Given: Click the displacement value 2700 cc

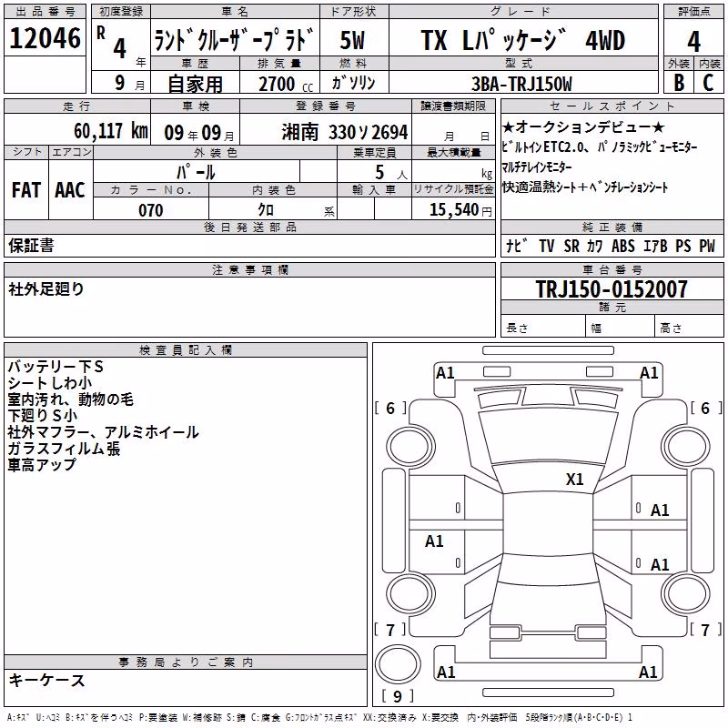Looking at the screenshot, I should tap(286, 84).
